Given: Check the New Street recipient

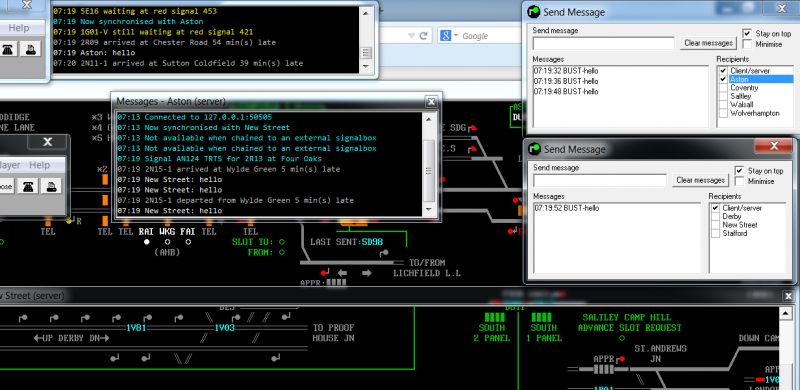Looking at the screenshot, I should (x=716, y=225).
